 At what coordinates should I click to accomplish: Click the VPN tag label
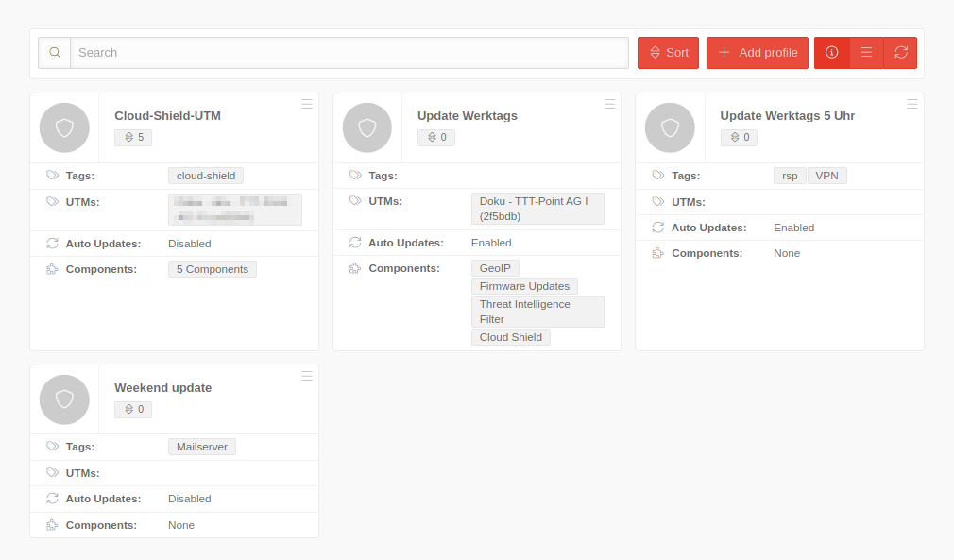click(826, 176)
